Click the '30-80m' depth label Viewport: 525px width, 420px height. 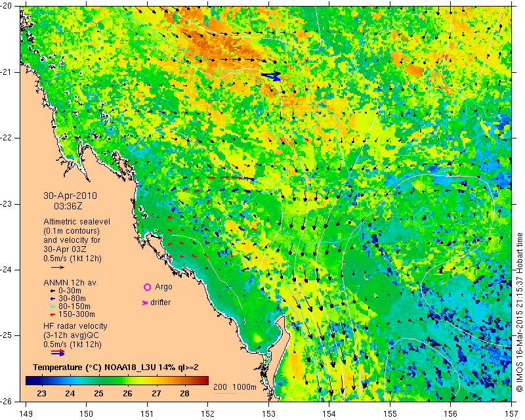pos(72,299)
